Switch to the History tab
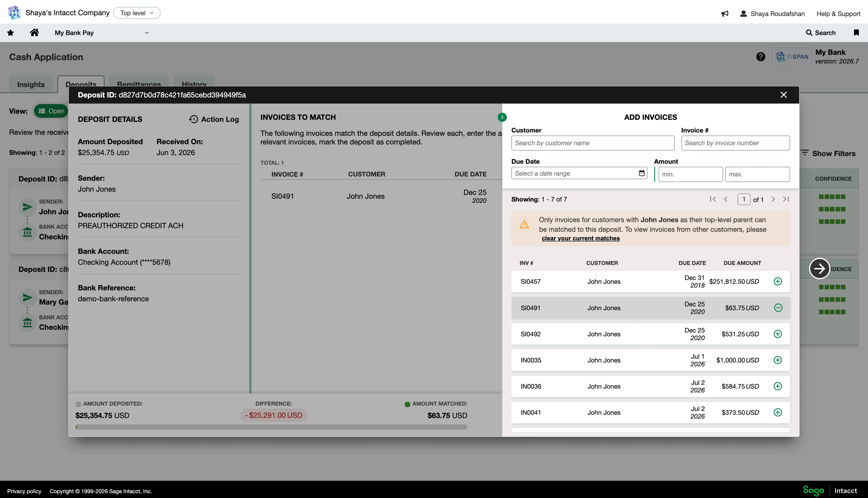This screenshot has height=498, width=868. [x=194, y=84]
